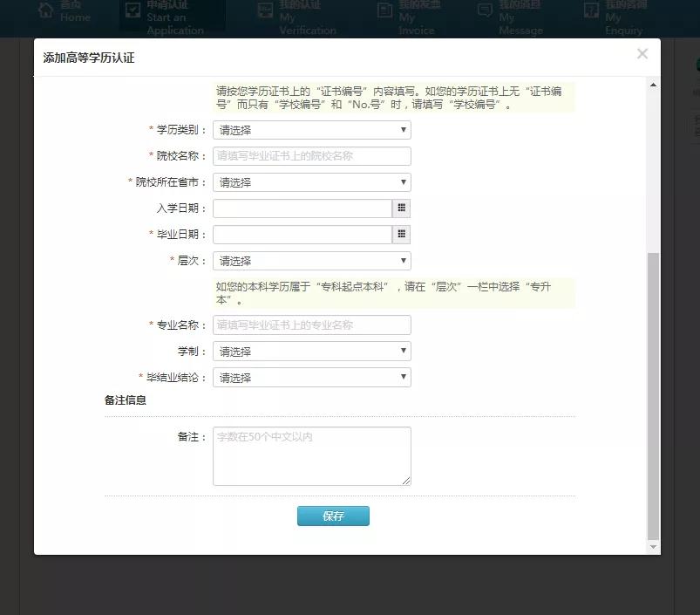Screen dimensions: 700x615
Task: Click the 保存 save button
Action: click(334, 516)
